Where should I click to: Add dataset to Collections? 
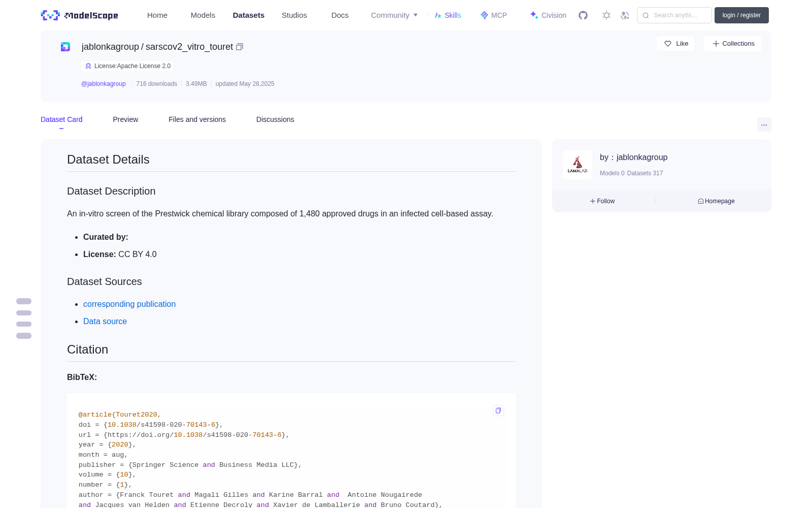point(733,44)
